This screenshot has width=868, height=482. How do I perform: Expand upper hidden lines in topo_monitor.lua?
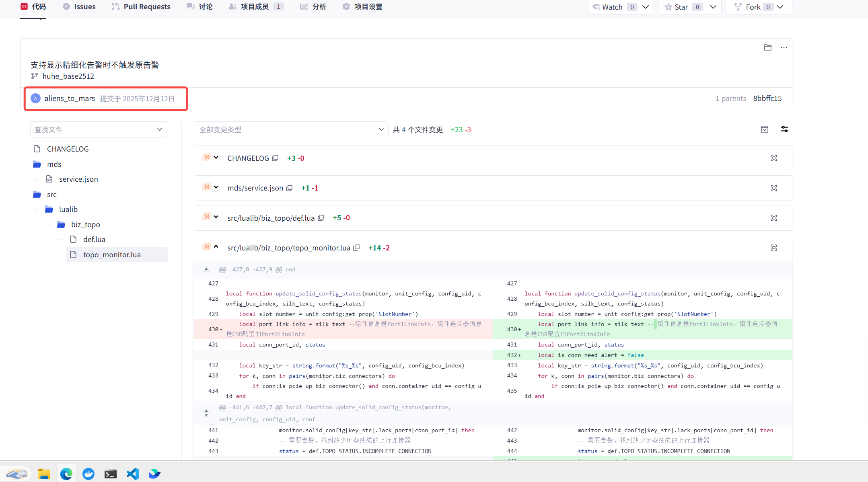point(206,269)
